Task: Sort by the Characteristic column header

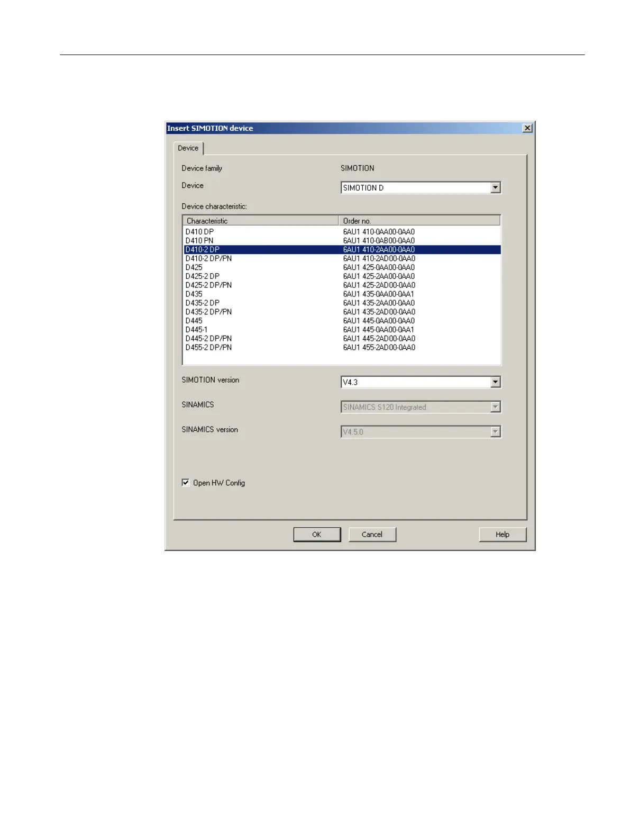Action: [261, 221]
